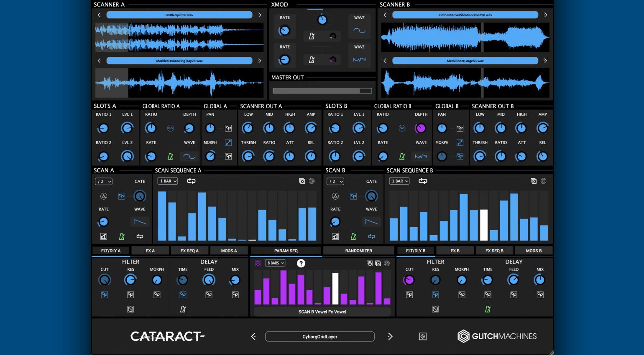This screenshot has height=355, width=644.
Task: Switch to the FX A tab
Action: (150, 251)
